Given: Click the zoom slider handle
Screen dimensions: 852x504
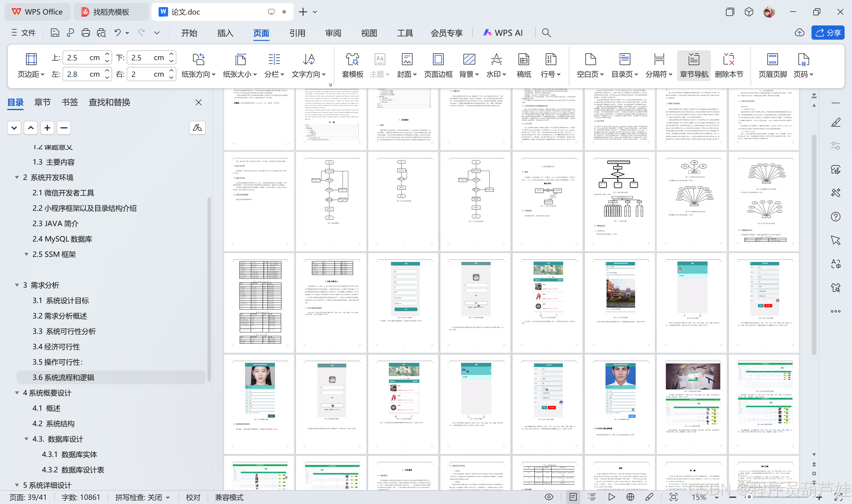Looking at the screenshot, I should tap(749, 497).
